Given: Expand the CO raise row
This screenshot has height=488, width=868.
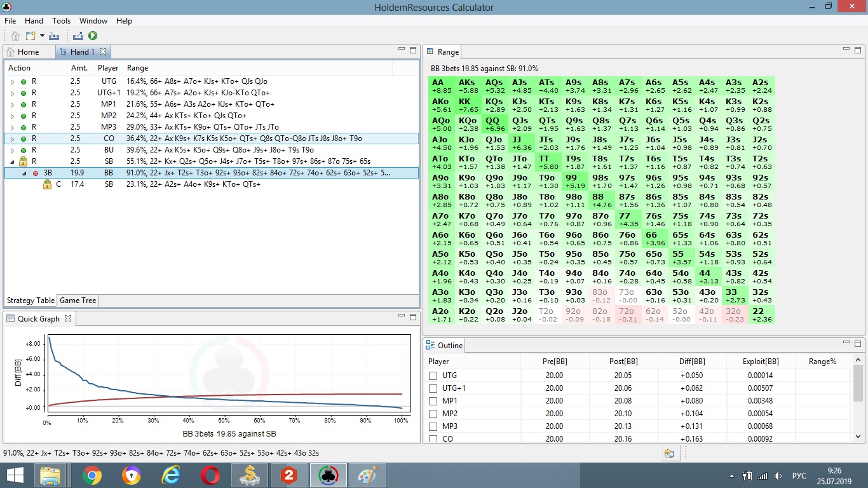Looking at the screenshot, I should pos(12,139).
